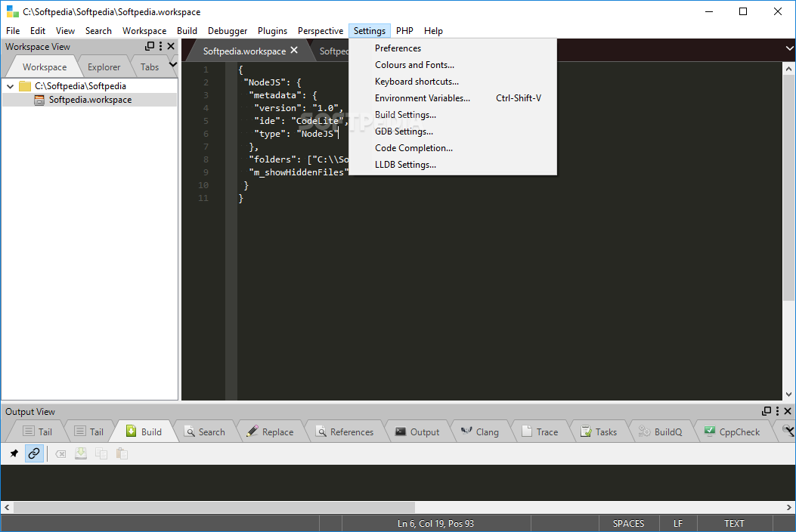This screenshot has height=532, width=796.
Task: Open Workspace View options dots menu
Action: [160, 46]
